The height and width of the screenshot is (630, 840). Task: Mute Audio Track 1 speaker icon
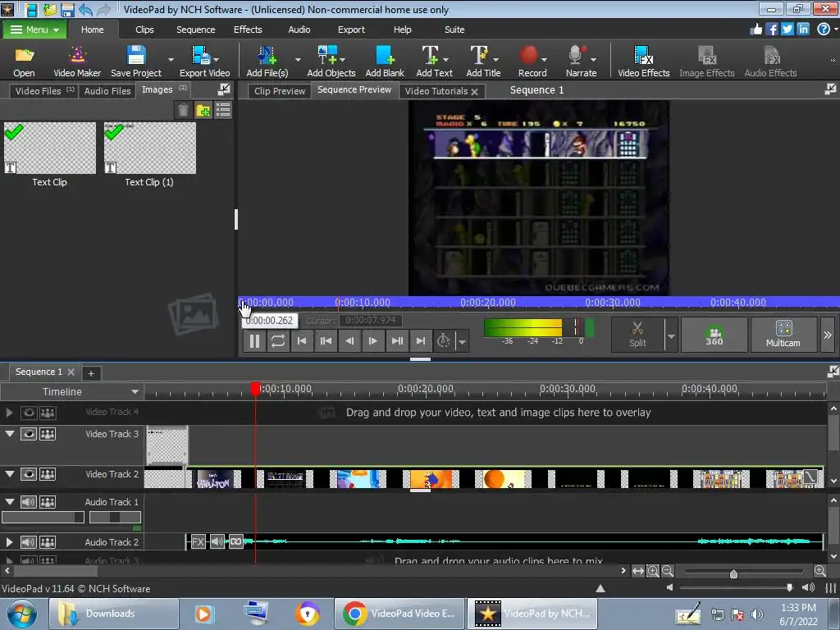coord(29,502)
